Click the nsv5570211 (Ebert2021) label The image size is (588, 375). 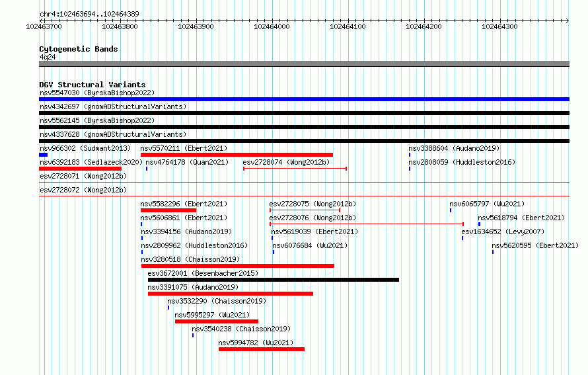point(184,148)
